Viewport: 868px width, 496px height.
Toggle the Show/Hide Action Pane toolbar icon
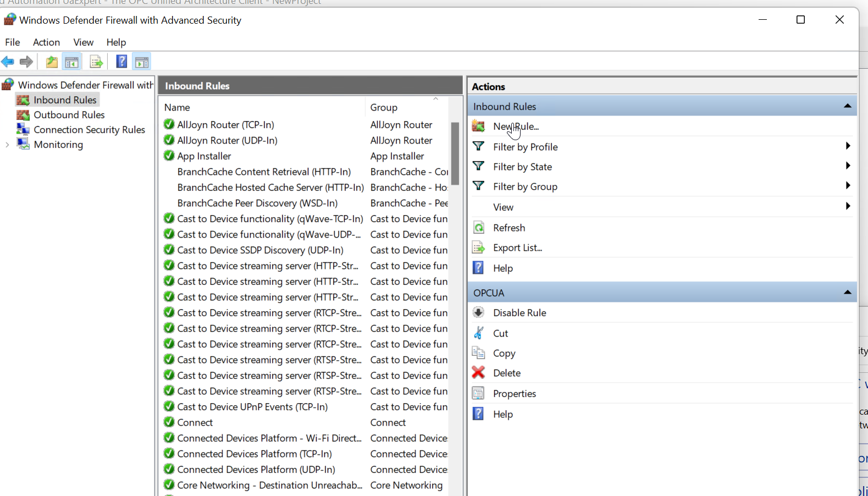(x=142, y=62)
